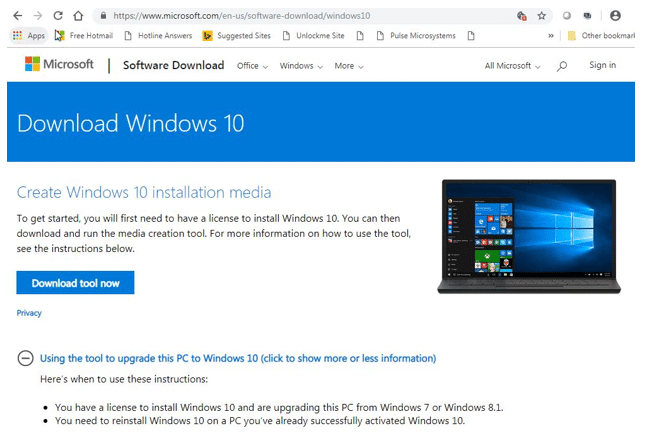Open the Unlockme Site bookmark
Viewport: 655px width, 438px height.
[314, 36]
